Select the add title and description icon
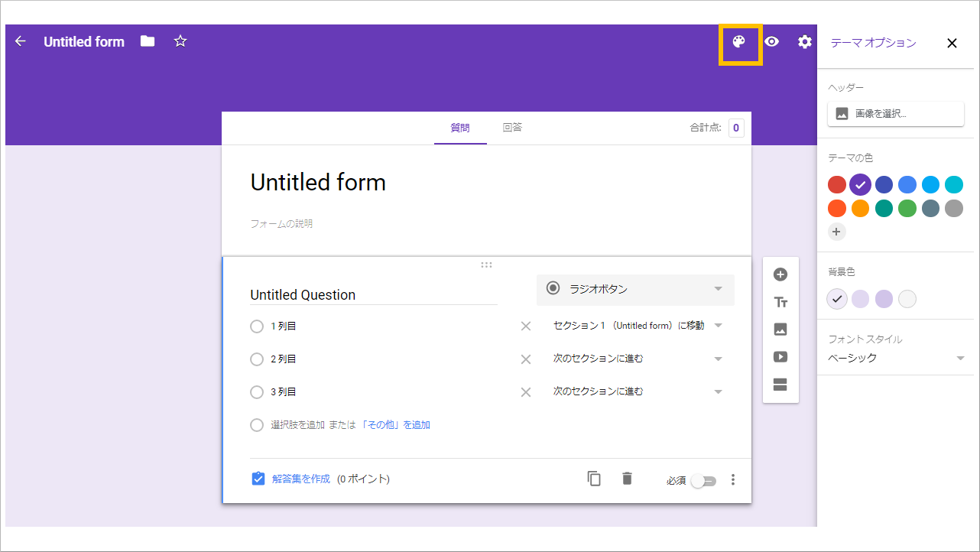The width and height of the screenshot is (980, 552). [780, 301]
